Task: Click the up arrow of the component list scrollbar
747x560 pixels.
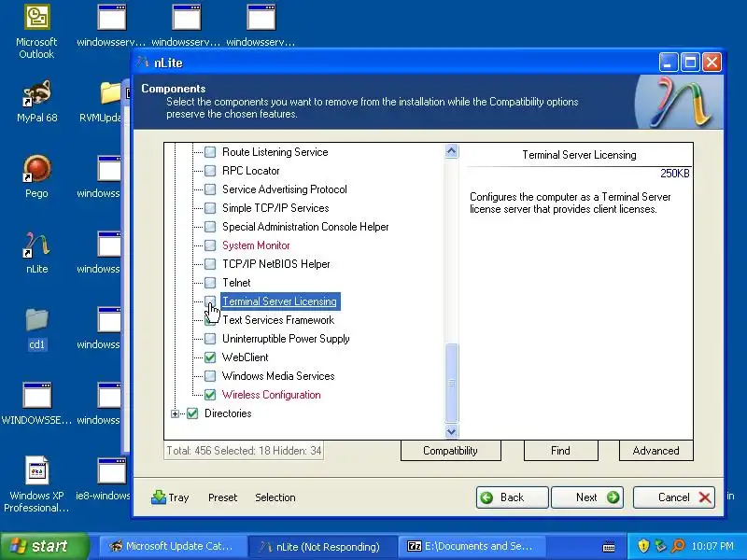Action: tap(451, 151)
